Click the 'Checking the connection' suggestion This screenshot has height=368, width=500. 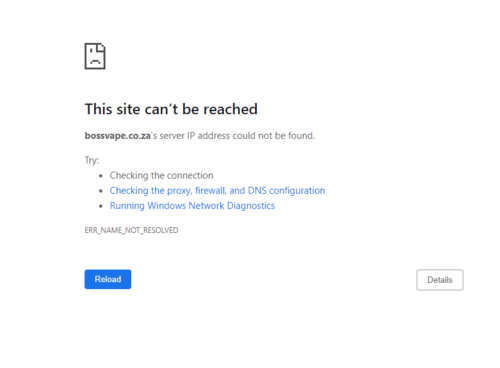coord(161,175)
